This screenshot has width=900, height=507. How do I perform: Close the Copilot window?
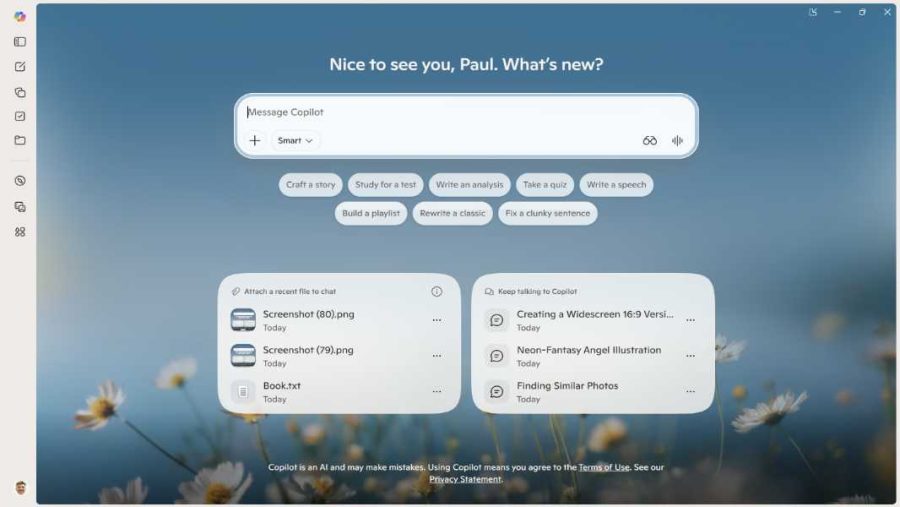(887, 12)
